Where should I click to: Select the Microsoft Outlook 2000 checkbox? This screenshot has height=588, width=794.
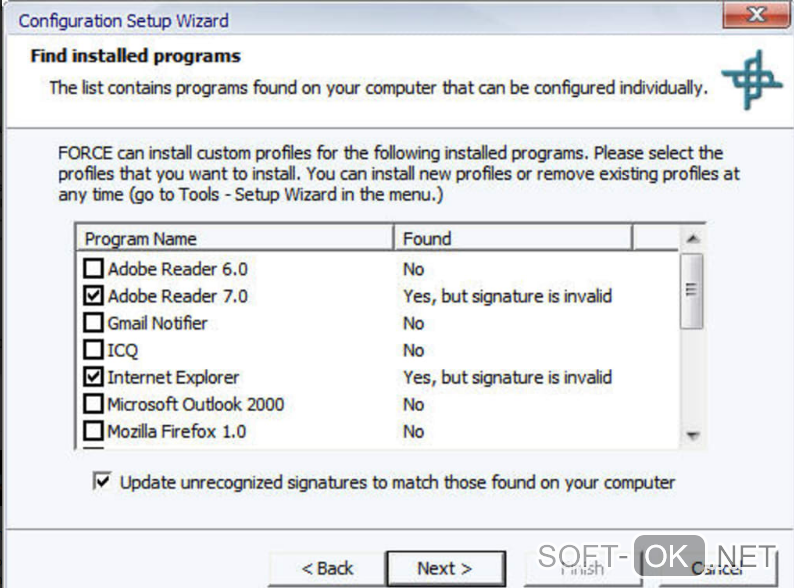tap(93, 404)
